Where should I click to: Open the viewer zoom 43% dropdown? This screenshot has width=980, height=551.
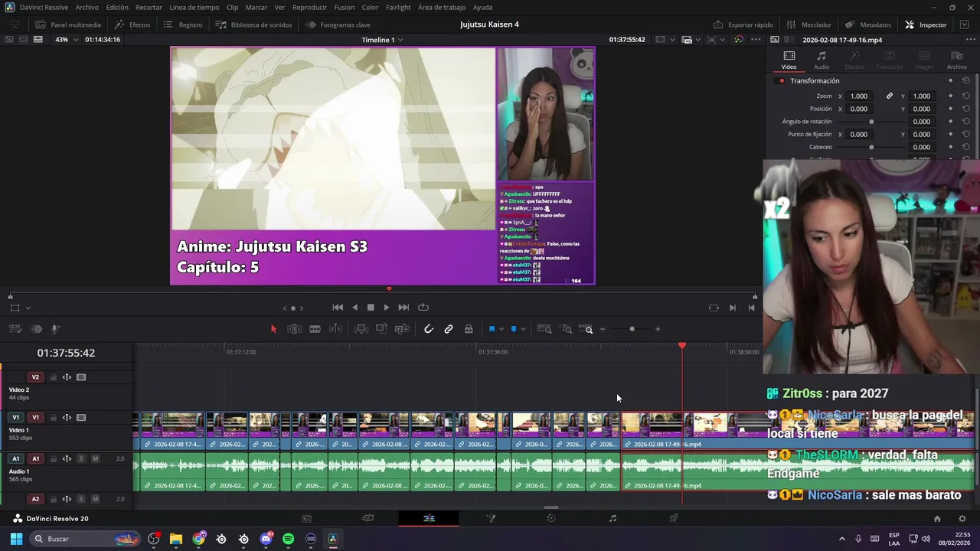[65, 39]
